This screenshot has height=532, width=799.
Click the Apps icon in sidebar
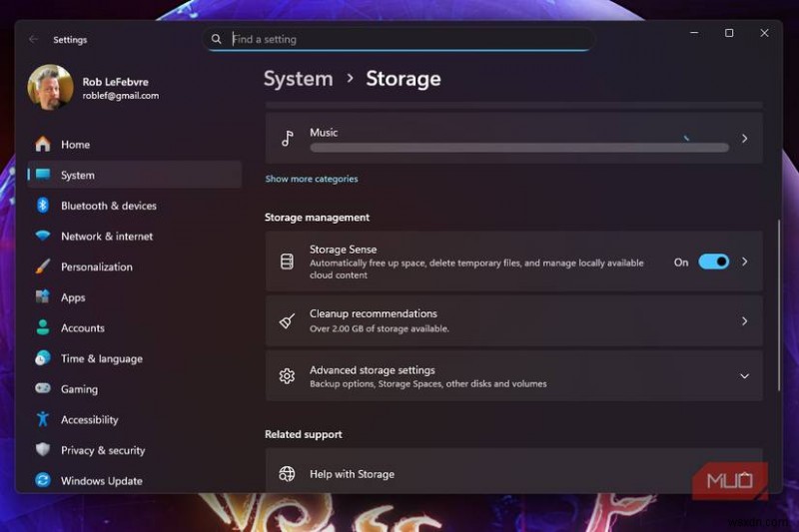[x=43, y=296]
